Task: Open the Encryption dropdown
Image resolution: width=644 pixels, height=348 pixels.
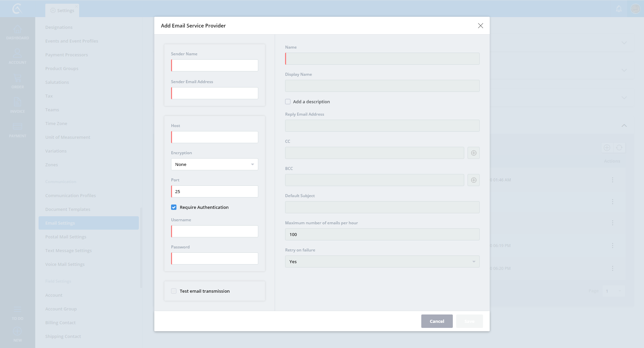Action: pyautogui.click(x=214, y=164)
